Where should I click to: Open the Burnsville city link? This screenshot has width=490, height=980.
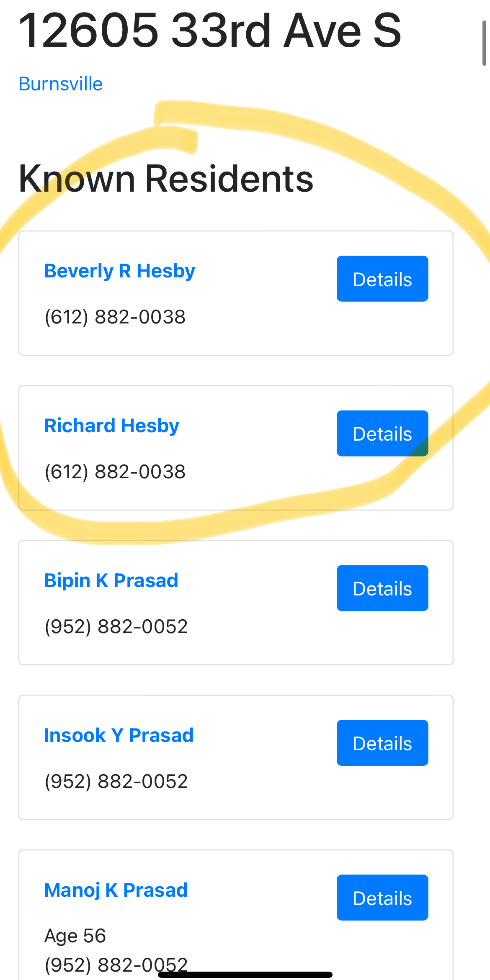click(x=61, y=84)
